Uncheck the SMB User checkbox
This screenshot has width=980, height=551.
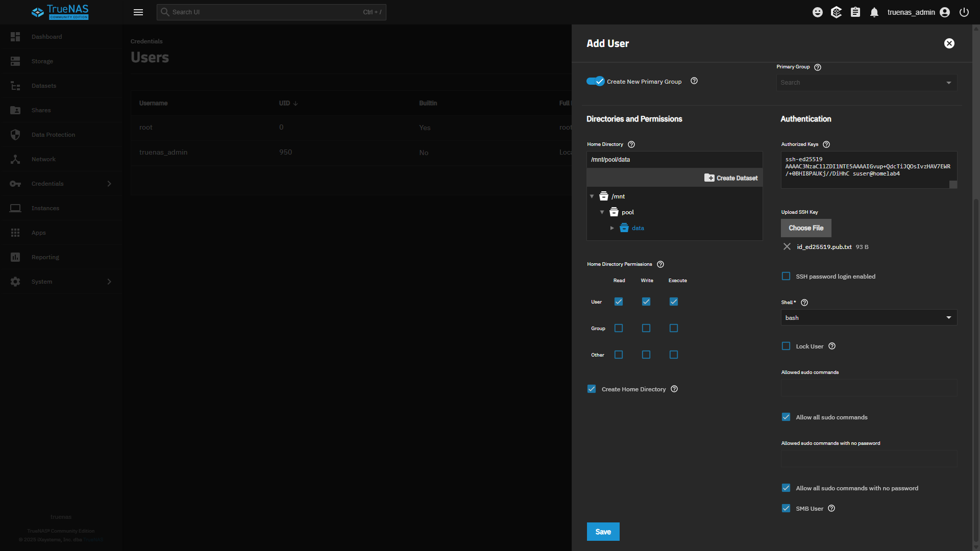coord(786,509)
